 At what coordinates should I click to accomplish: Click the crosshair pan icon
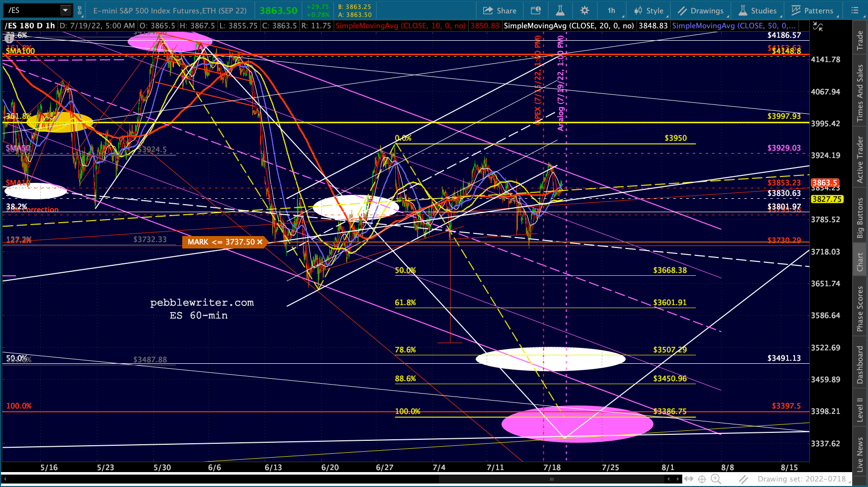click(702, 479)
